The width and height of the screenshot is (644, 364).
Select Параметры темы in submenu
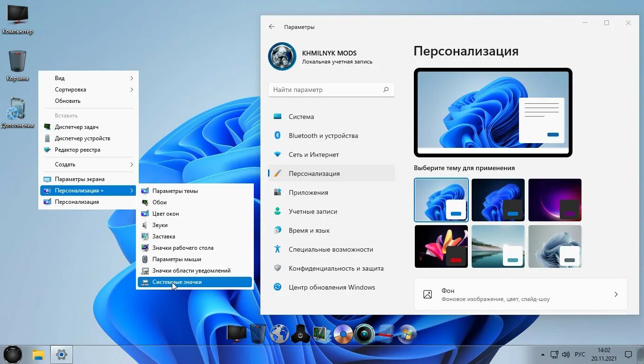point(195,191)
